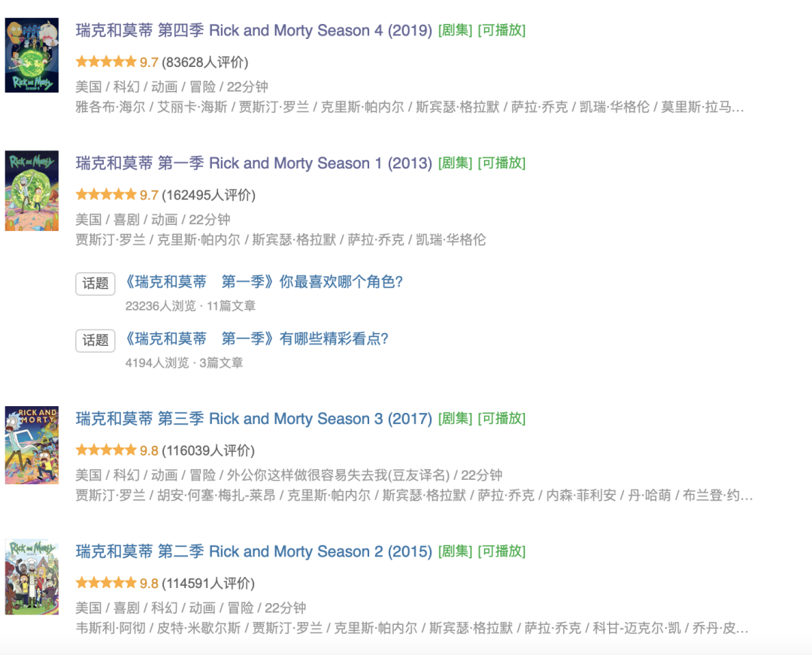Click the 可播放 tag for Season 4

(501, 31)
